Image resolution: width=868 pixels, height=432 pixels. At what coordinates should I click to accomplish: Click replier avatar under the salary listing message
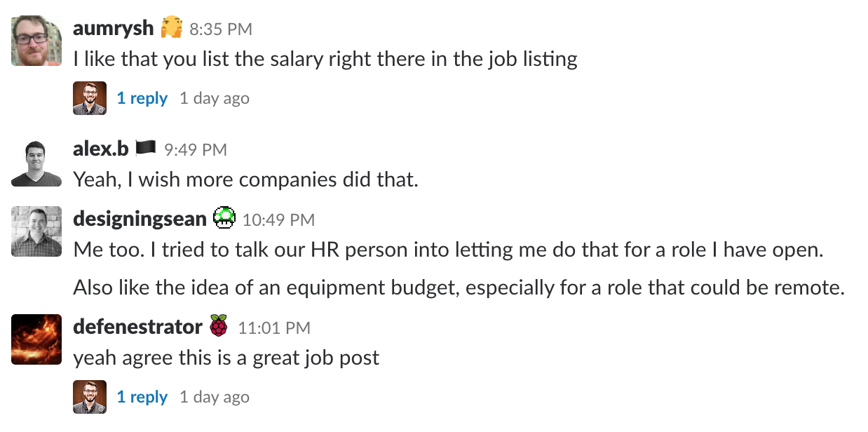[x=90, y=98]
